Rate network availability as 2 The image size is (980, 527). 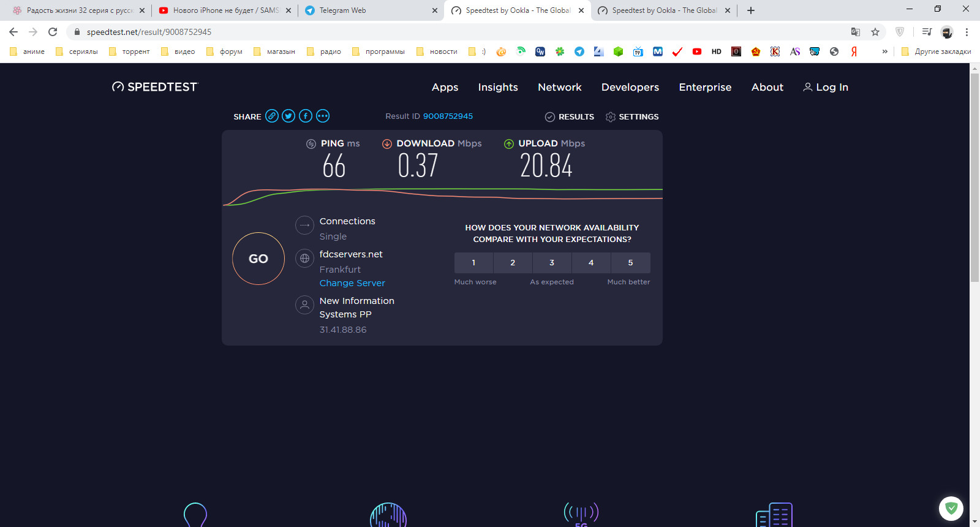click(x=513, y=262)
